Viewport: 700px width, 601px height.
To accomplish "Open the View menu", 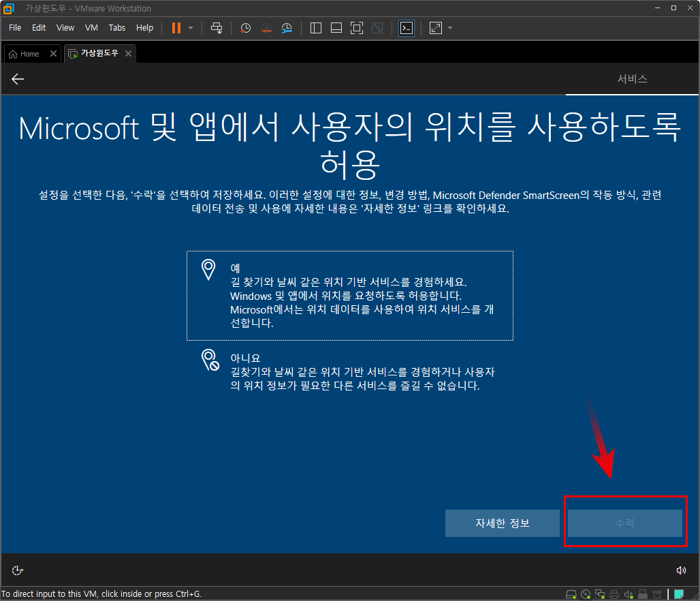I will 65,28.
